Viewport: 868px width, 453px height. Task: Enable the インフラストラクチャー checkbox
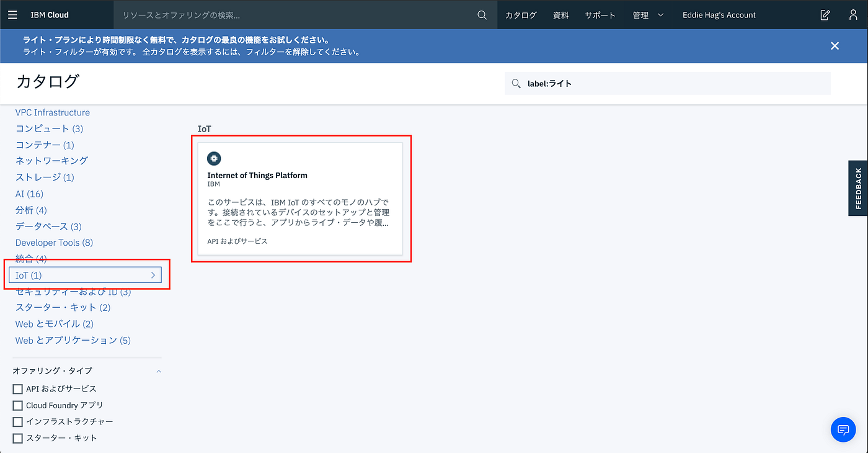point(17,422)
